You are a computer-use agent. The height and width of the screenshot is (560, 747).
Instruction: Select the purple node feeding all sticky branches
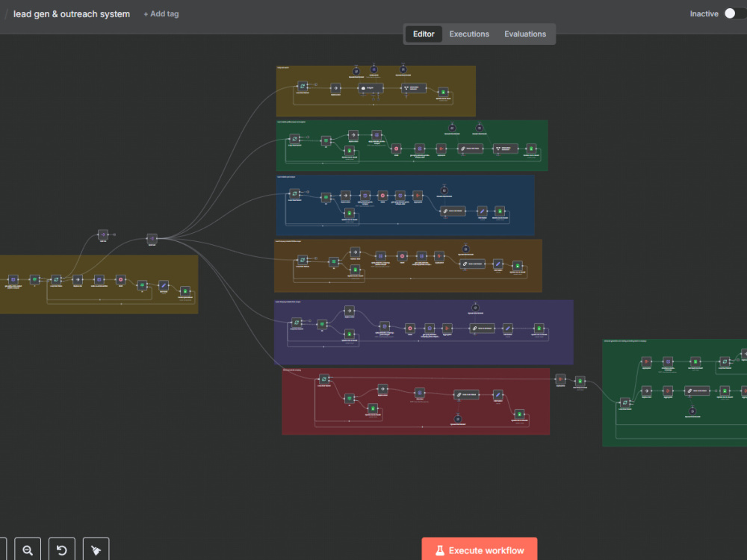coord(152,239)
